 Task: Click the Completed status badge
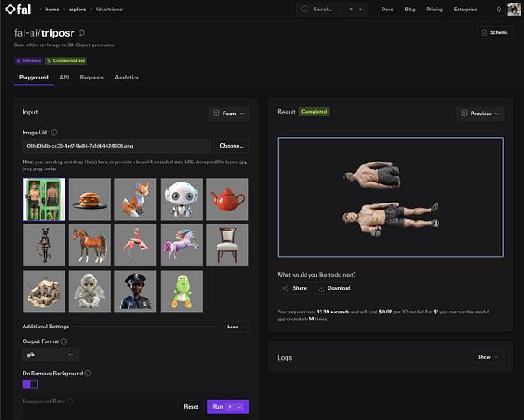click(314, 112)
